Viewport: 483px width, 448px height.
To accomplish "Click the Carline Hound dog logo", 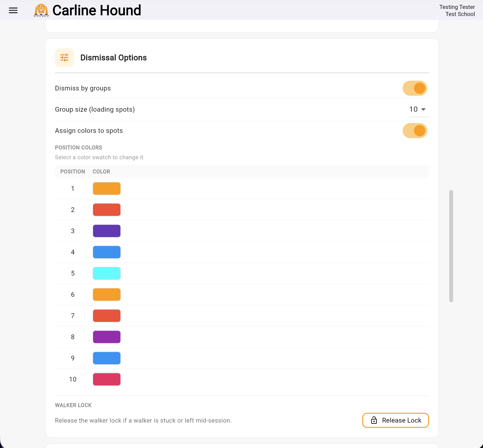I will [x=41, y=10].
